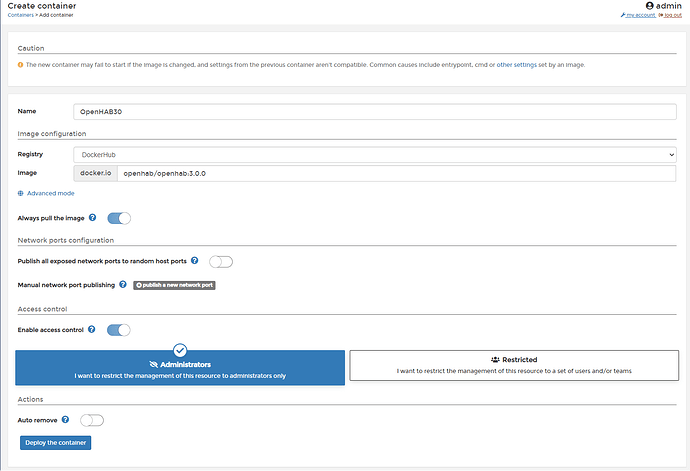
Task: Click the orange caution warning icon
Action: pos(20,65)
